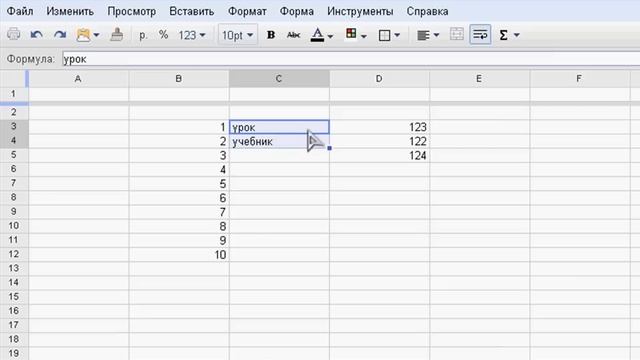Click the text alignment icon
Image resolution: width=640 pixels, height=360 pixels.
coord(423,36)
